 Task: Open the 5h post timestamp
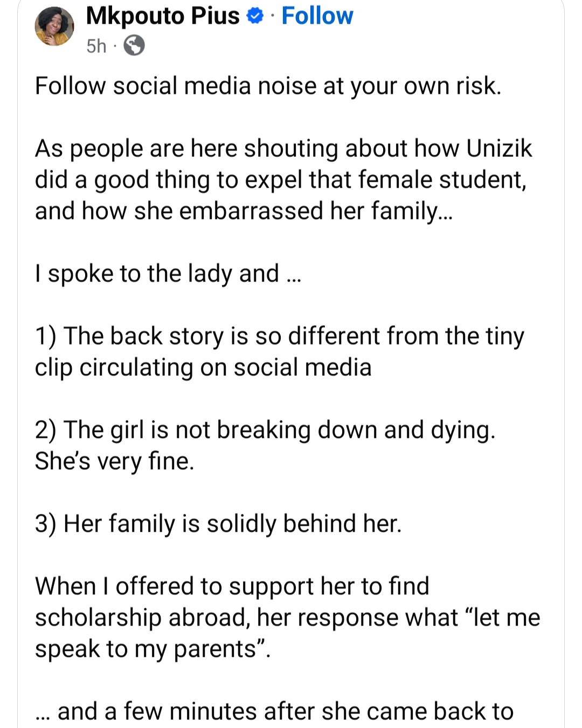[x=96, y=46]
